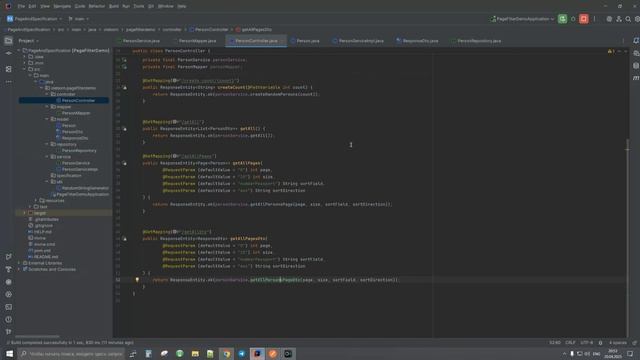Click the CRLF line separator in status bar
The image size is (640, 360).
tap(570, 343)
